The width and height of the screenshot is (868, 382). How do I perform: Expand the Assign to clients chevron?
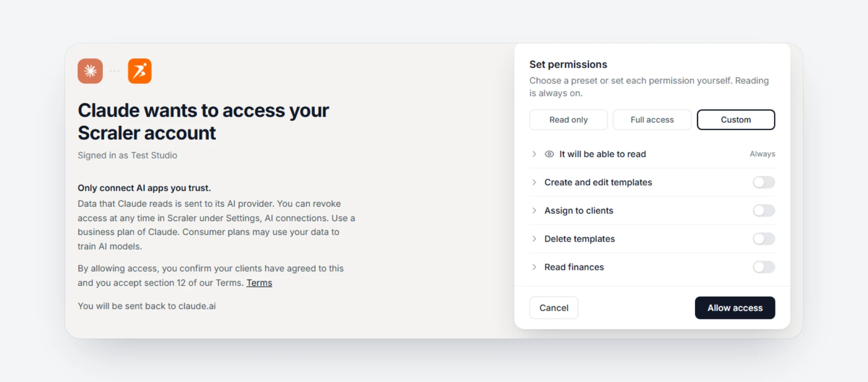point(534,211)
